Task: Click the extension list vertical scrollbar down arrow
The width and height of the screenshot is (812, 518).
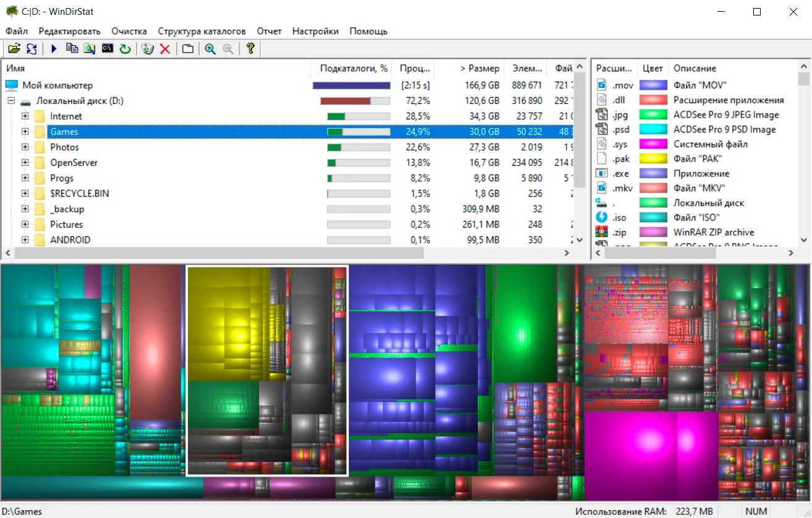Action: coord(803,240)
